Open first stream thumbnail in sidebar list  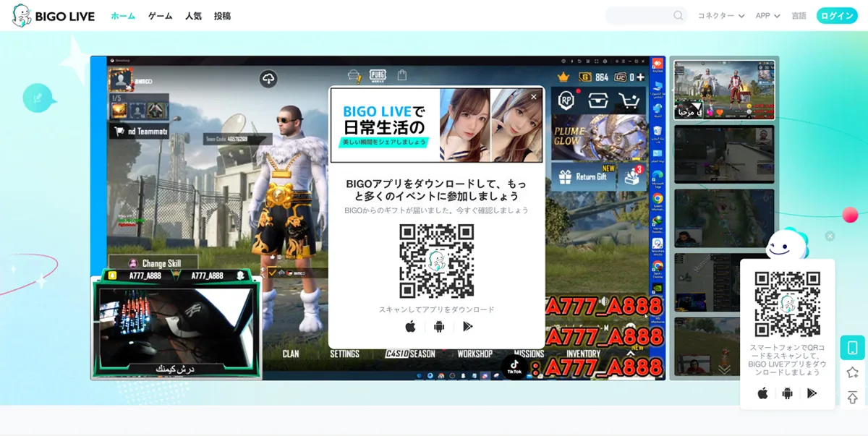(724, 90)
